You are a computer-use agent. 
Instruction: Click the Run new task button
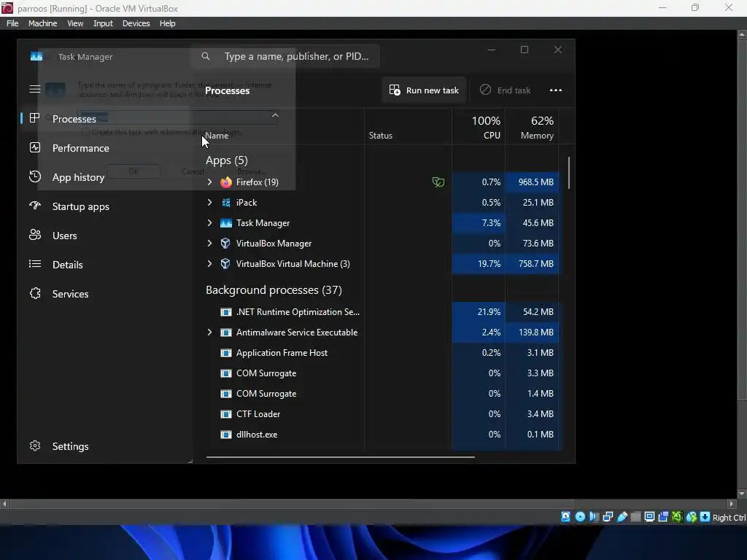coord(424,90)
